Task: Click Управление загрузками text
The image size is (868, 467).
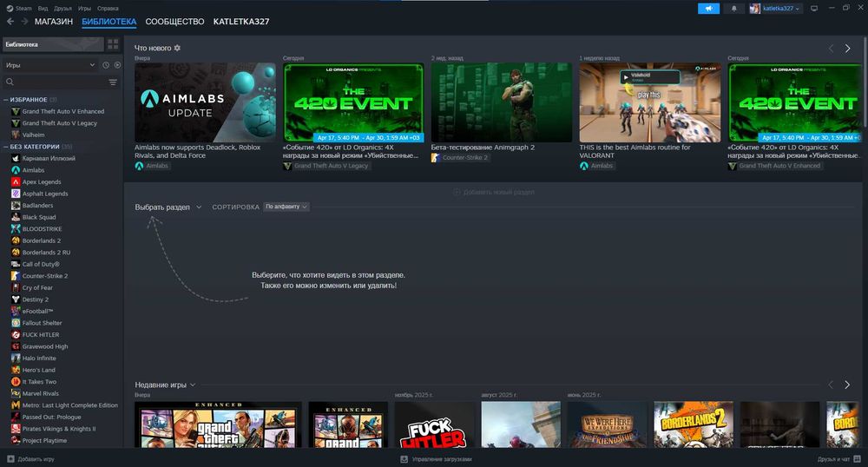Action: click(442, 459)
